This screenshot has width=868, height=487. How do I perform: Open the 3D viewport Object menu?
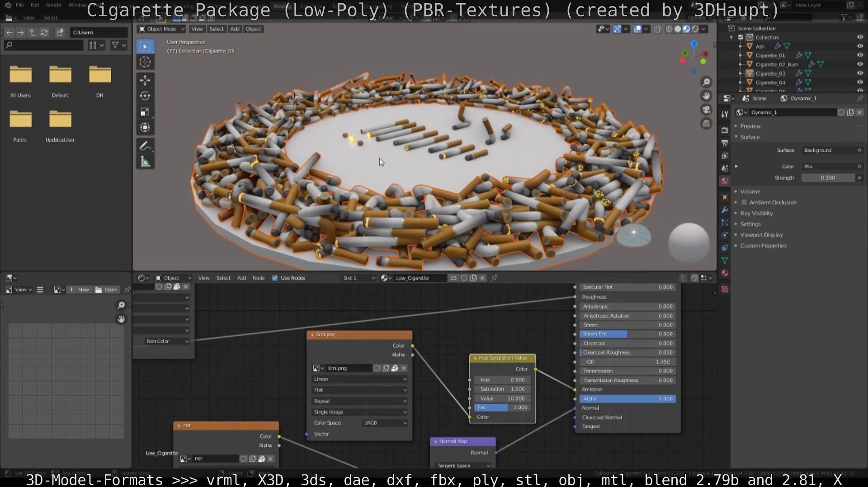point(253,29)
